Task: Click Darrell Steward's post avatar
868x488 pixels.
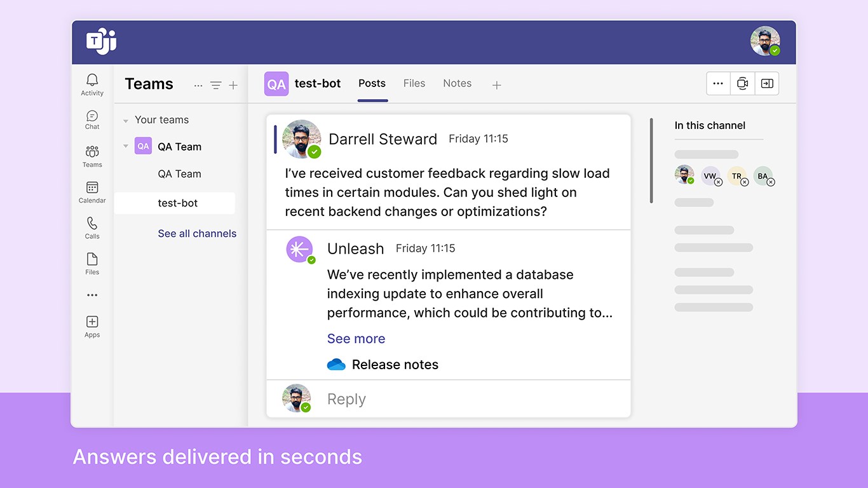Action: click(301, 139)
